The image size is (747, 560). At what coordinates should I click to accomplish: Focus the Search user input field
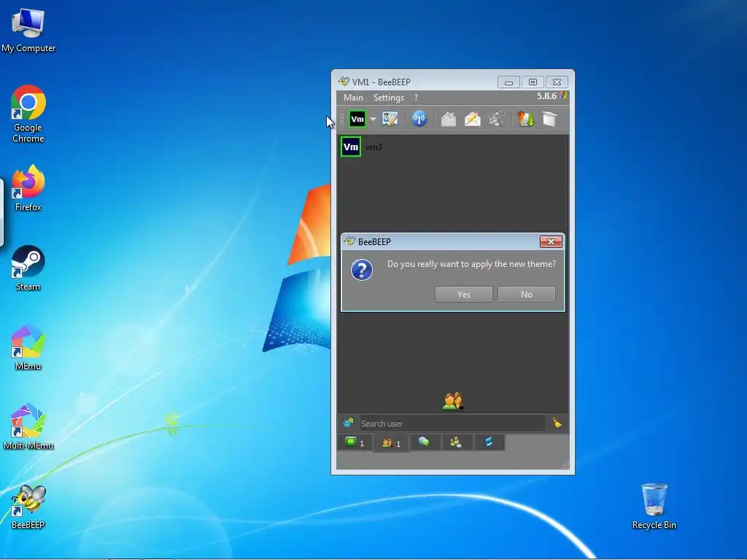point(452,424)
